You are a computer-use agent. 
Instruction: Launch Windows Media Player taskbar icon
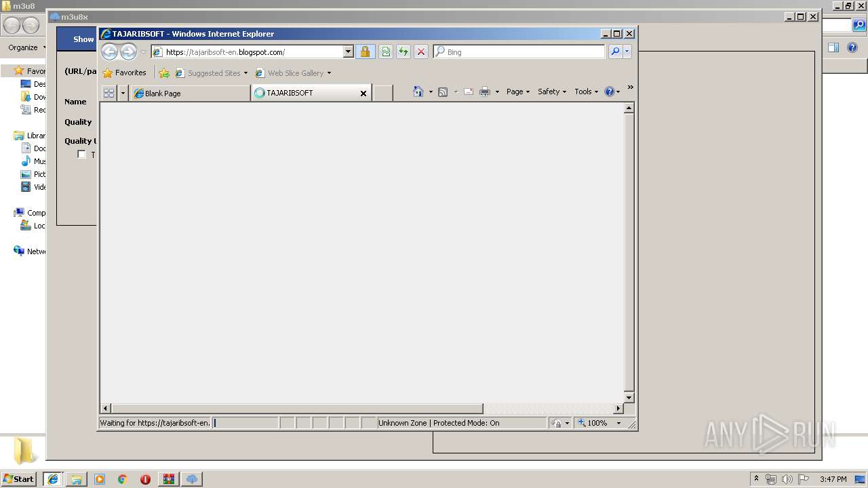click(x=100, y=479)
